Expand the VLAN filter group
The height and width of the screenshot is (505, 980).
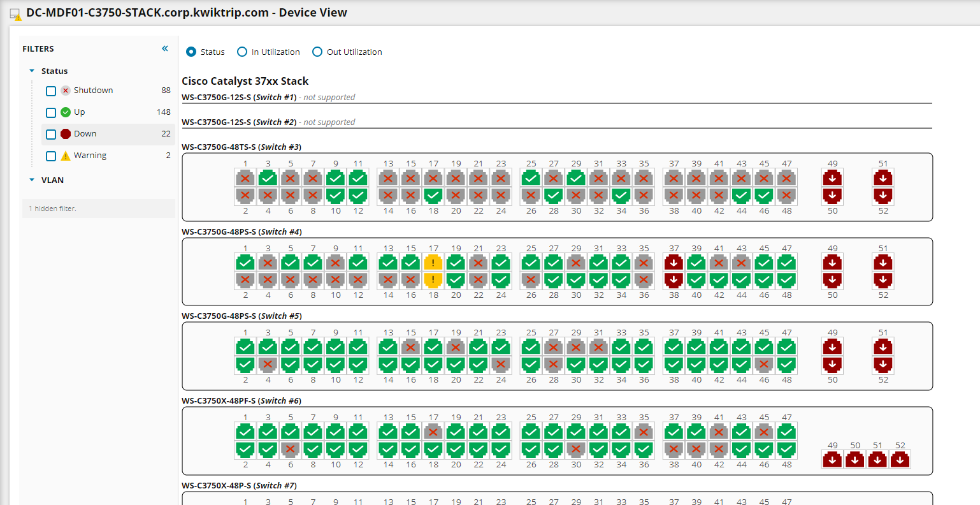[32, 180]
